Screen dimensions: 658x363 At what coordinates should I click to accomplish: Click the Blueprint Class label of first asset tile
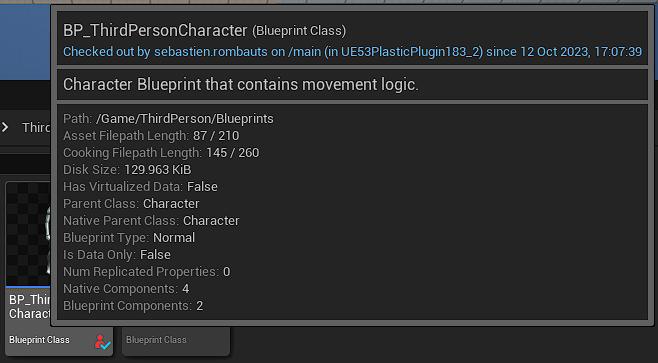(39, 340)
